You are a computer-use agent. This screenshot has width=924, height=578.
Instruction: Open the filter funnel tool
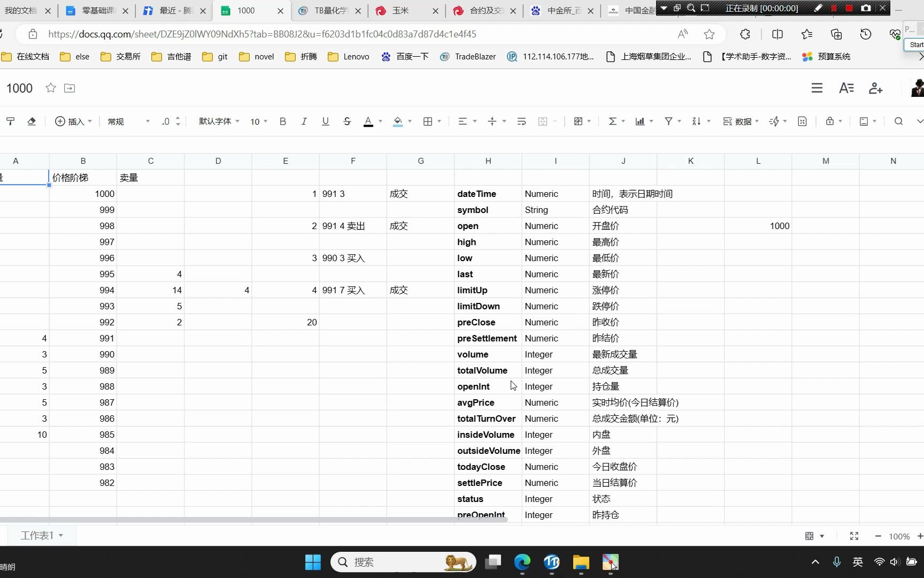668,121
